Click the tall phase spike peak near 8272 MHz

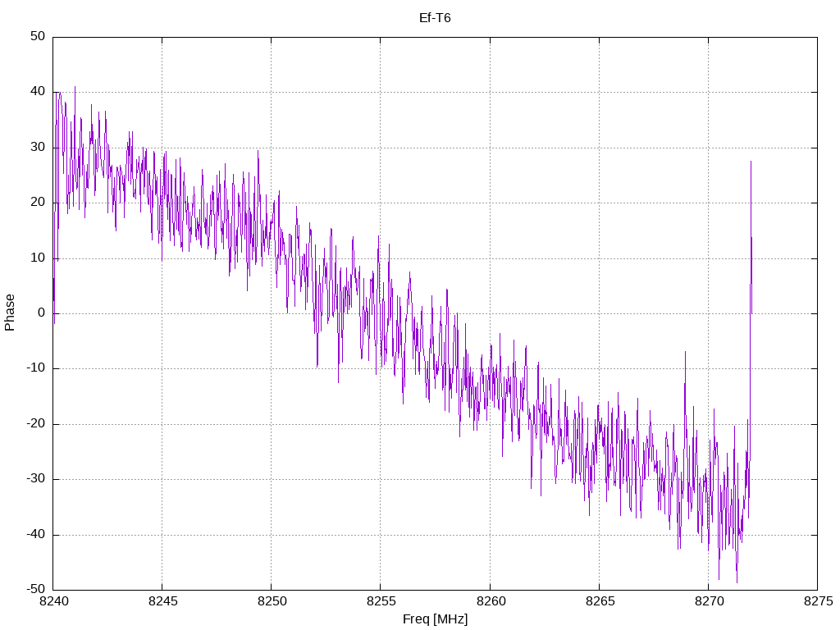(x=751, y=162)
